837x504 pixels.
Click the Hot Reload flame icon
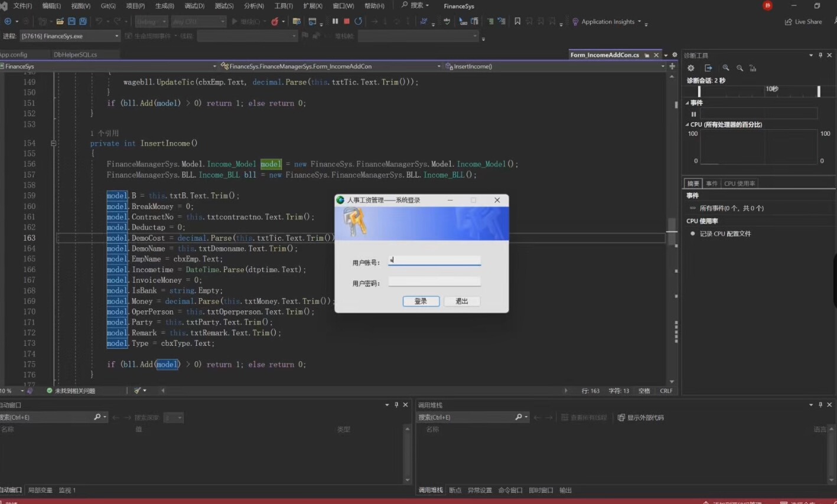(275, 22)
